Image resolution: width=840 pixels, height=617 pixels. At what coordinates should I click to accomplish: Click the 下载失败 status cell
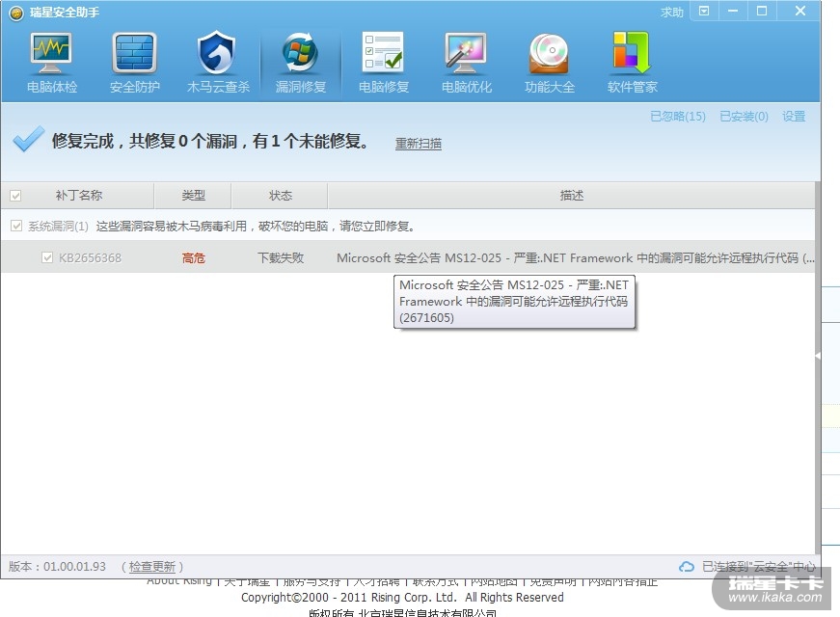point(281,257)
